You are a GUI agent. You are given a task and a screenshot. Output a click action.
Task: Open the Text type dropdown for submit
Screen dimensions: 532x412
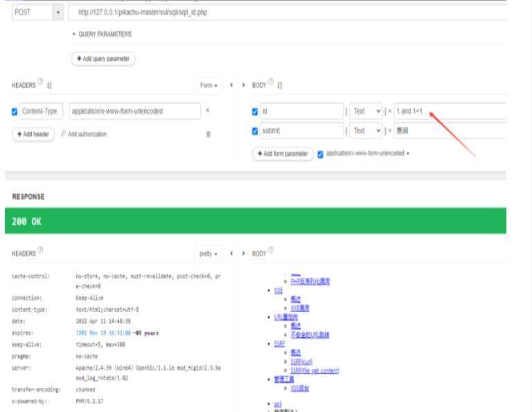pyautogui.click(x=366, y=131)
